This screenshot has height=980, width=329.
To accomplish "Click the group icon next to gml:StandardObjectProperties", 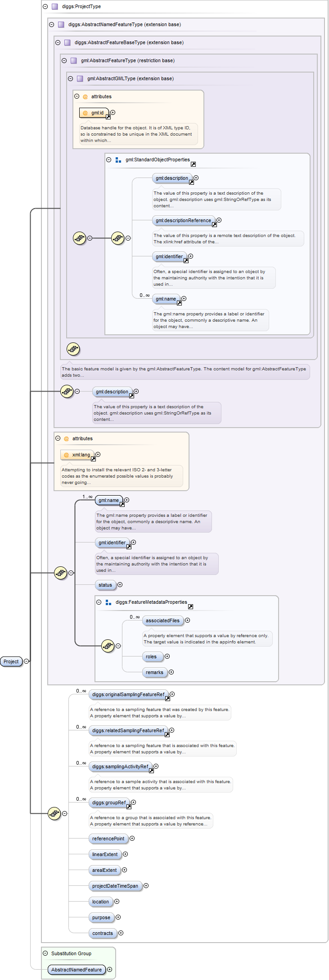I will 118,160.
